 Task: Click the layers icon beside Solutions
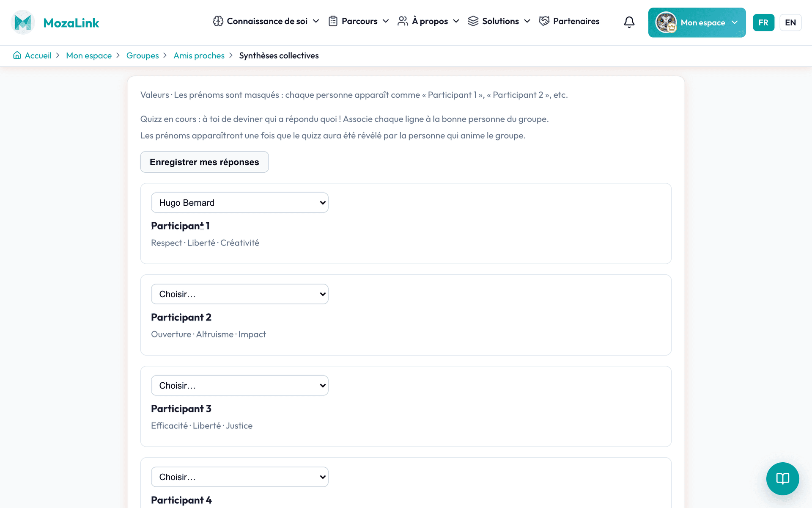pyautogui.click(x=473, y=21)
